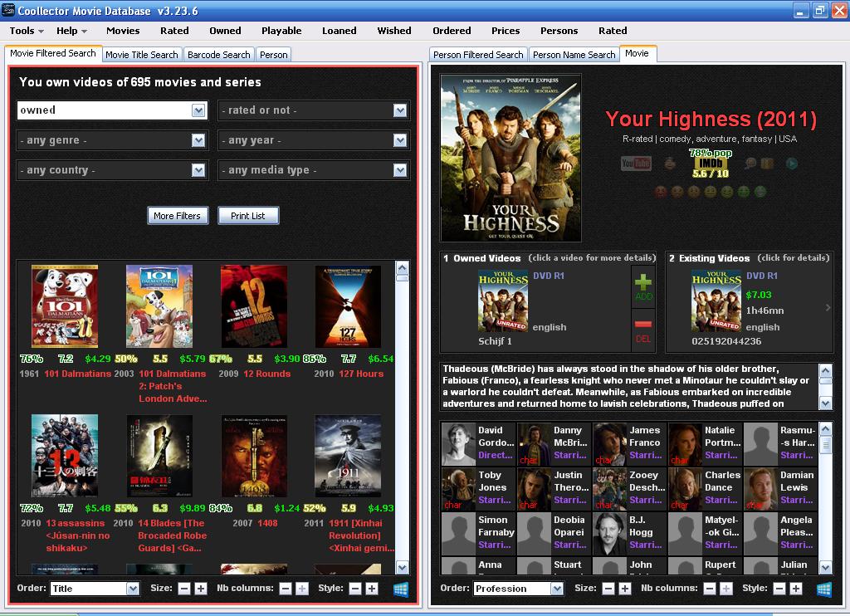Viewport: 850px width, 616px height.
Task: Rate the movie with the rightmost green smiley
Action: [760, 192]
